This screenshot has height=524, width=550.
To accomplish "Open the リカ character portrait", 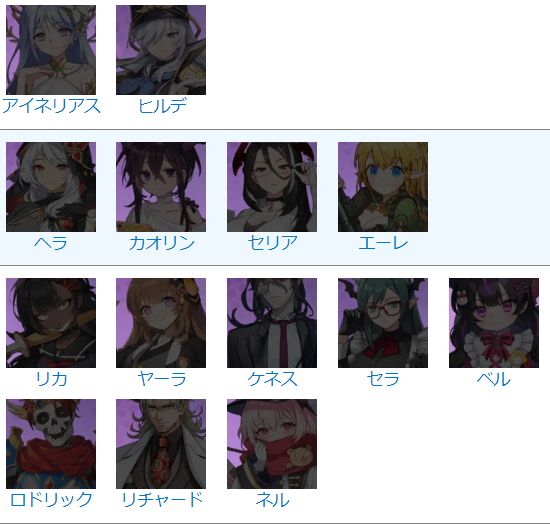I will (51, 323).
